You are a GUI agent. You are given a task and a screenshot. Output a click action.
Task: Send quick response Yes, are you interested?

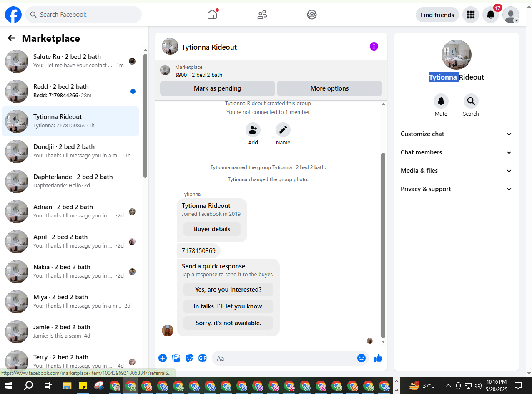pyautogui.click(x=228, y=290)
